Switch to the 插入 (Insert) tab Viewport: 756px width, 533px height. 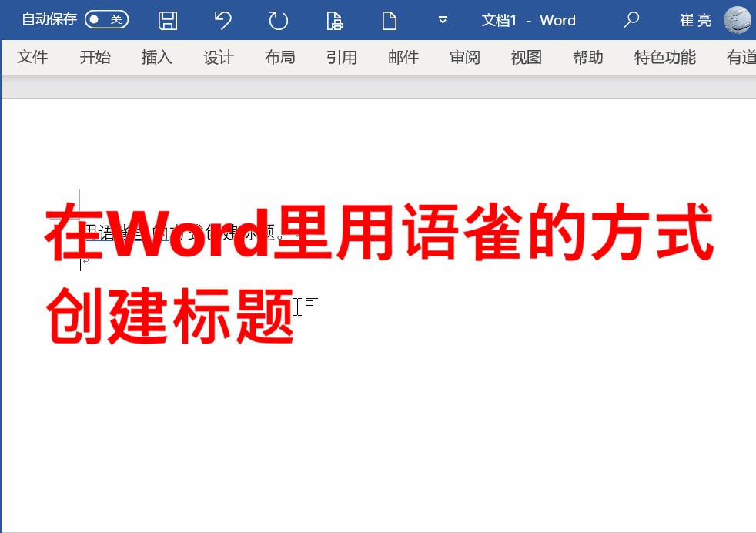coord(157,57)
